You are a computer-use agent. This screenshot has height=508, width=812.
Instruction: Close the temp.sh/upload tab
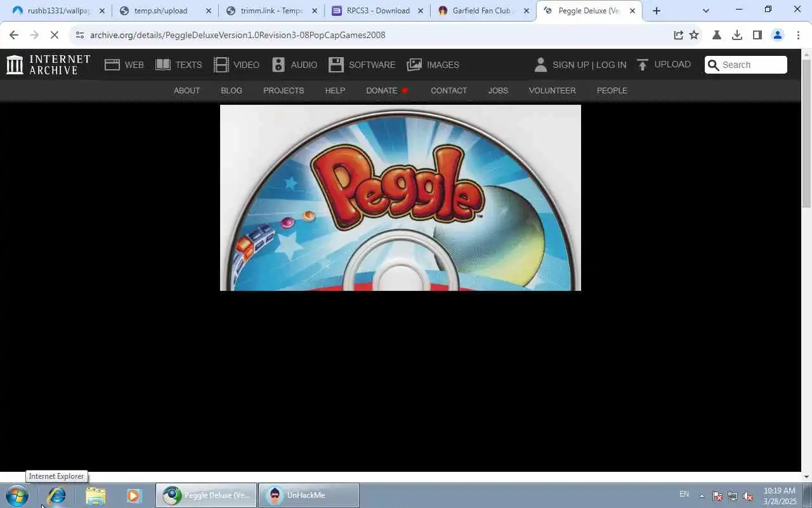click(x=209, y=11)
